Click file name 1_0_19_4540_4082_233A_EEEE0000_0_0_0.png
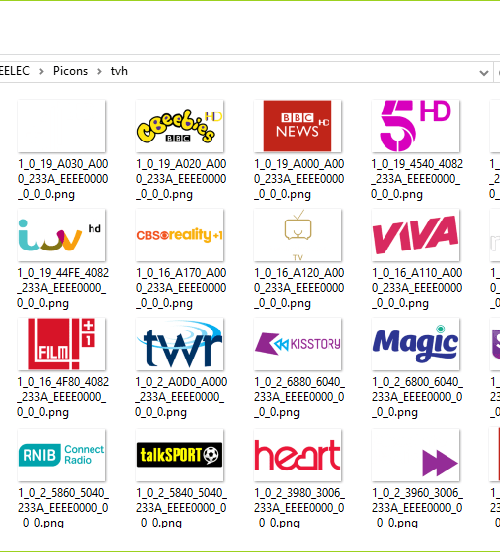Image resolution: width=500 pixels, height=552 pixels. [417, 179]
